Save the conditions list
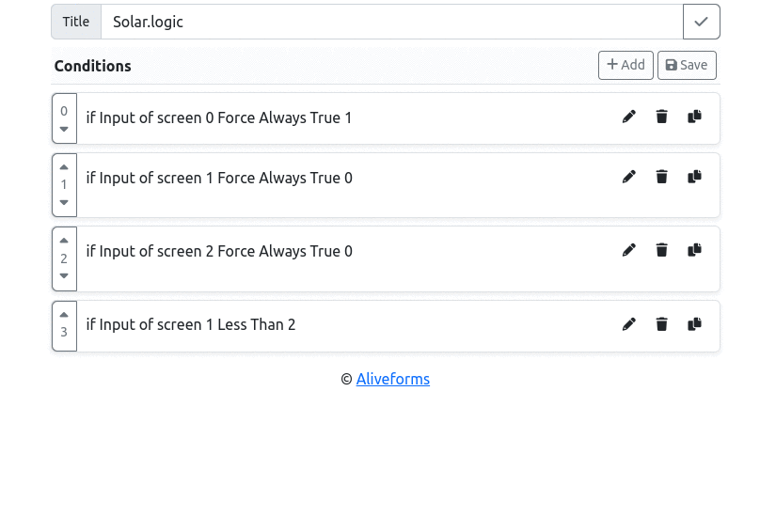The image size is (760, 532). click(x=687, y=65)
